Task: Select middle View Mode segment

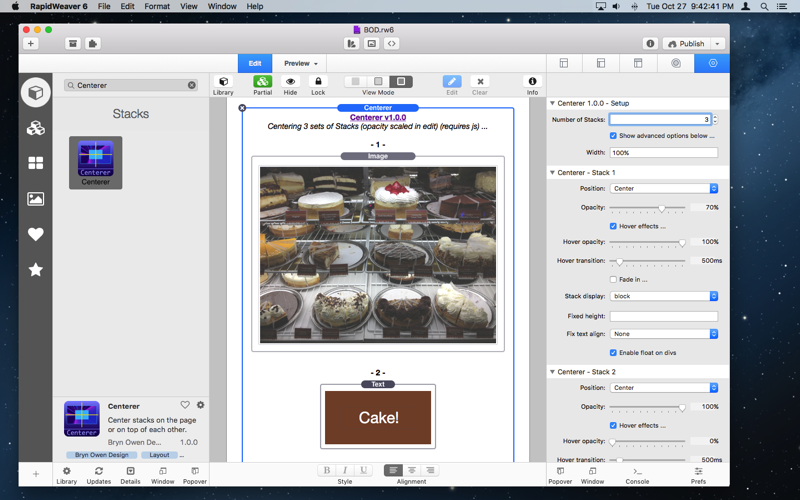Action: [x=378, y=82]
